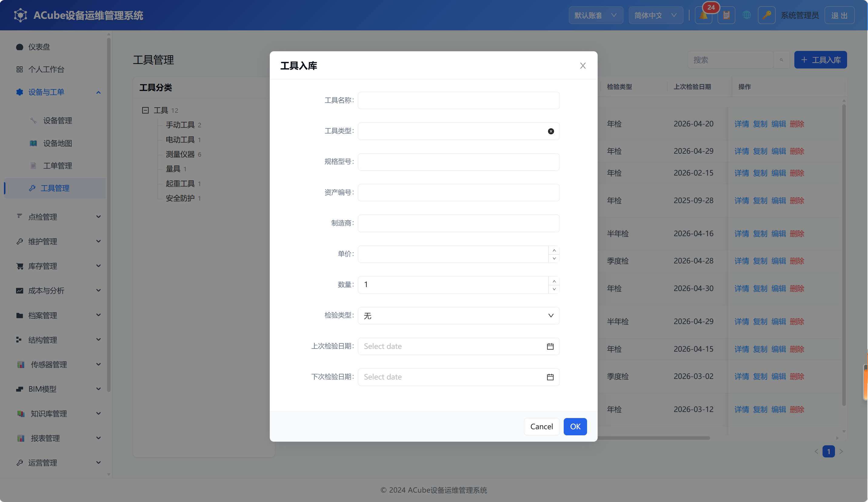Collapse the 工具 tree root node
The height and width of the screenshot is (502, 868).
pyautogui.click(x=145, y=110)
